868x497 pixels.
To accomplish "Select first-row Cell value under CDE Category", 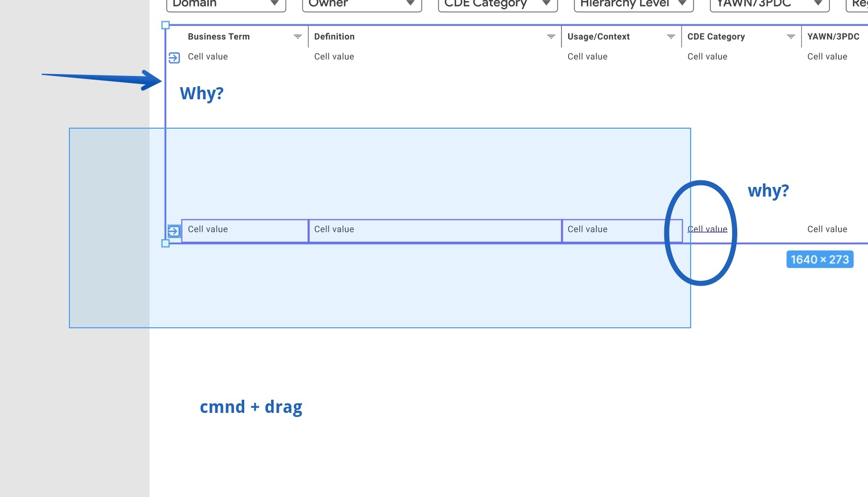I will point(707,57).
